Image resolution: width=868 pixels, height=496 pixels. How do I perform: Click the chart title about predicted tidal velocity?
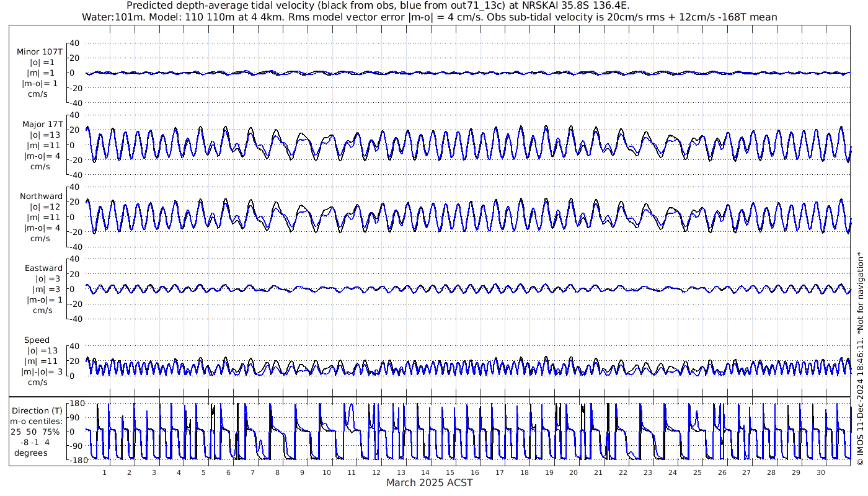378,6
